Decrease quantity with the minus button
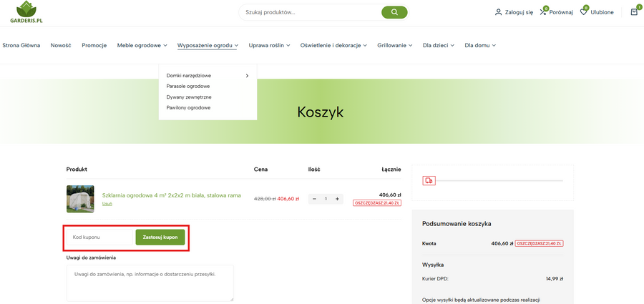 click(315, 199)
